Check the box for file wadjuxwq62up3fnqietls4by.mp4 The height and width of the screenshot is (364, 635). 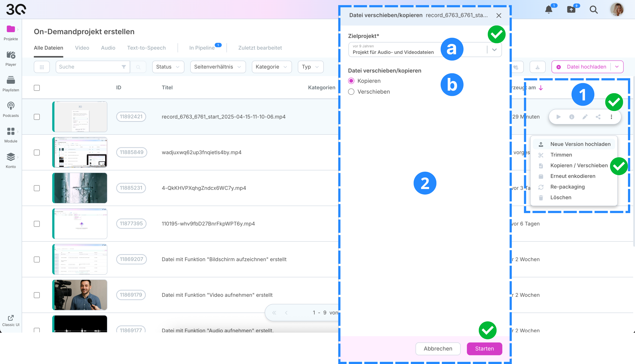pos(37,152)
